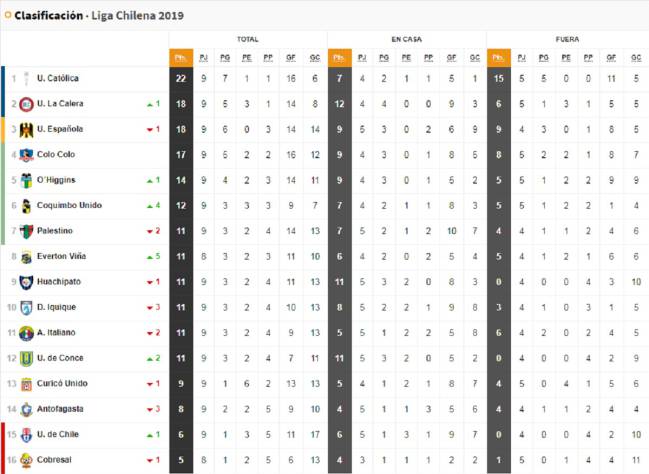Click the Cobresal team crest
Image resolution: width=649 pixels, height=474 pixels.
[x=25, y=460]
